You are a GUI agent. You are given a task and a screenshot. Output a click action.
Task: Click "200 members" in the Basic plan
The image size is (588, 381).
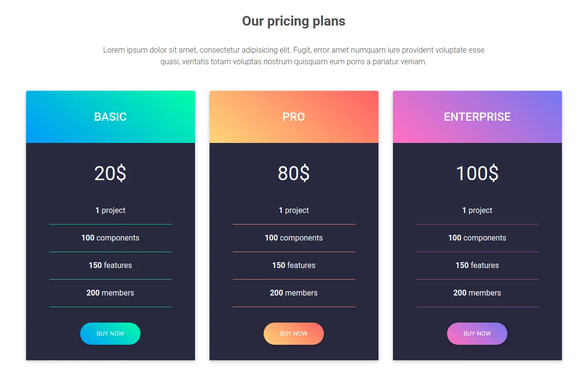click(111, 293)
